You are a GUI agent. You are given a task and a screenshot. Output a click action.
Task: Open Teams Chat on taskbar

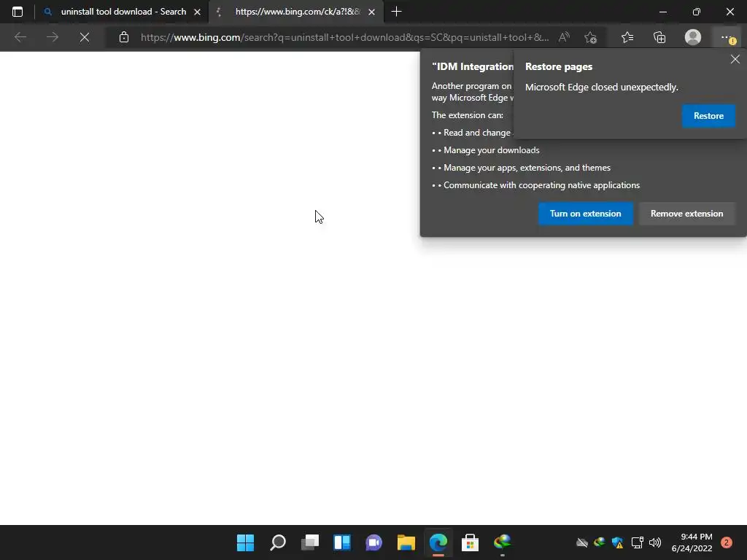(x=374, y=542)
